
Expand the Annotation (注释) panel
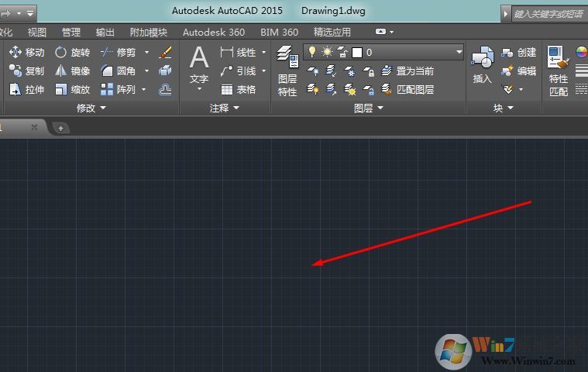224,108
